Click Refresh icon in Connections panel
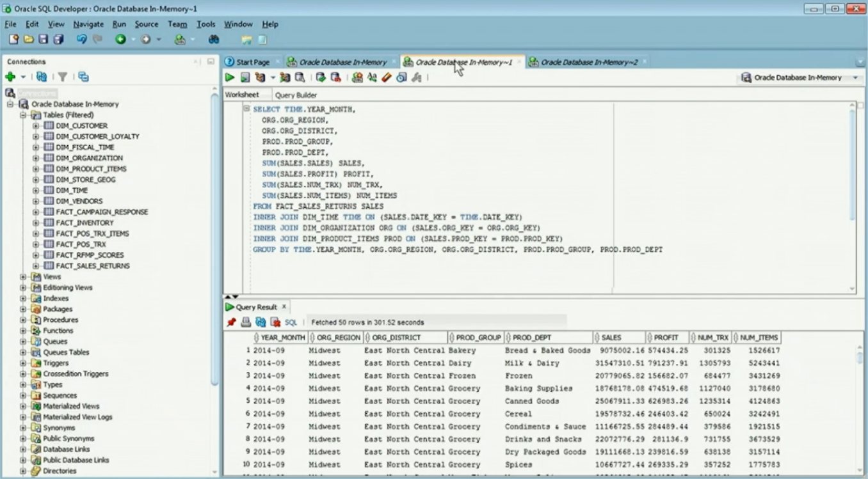Viewport: 868px width, 479px height. [42, 77]
